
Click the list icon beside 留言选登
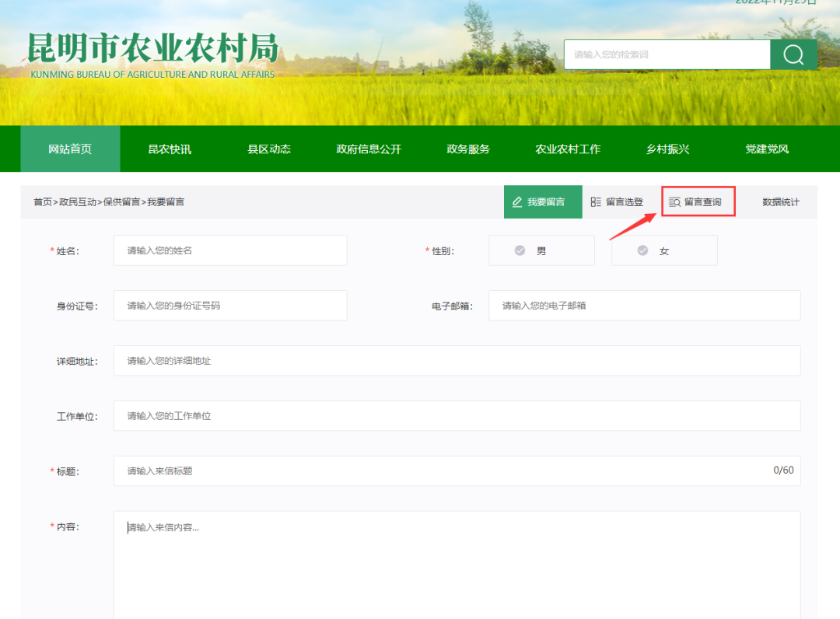596,202
